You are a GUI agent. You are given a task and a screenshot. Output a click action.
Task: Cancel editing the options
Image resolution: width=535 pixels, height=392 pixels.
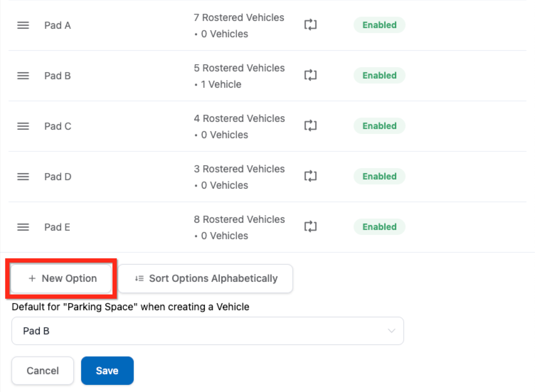coord(43,371)
